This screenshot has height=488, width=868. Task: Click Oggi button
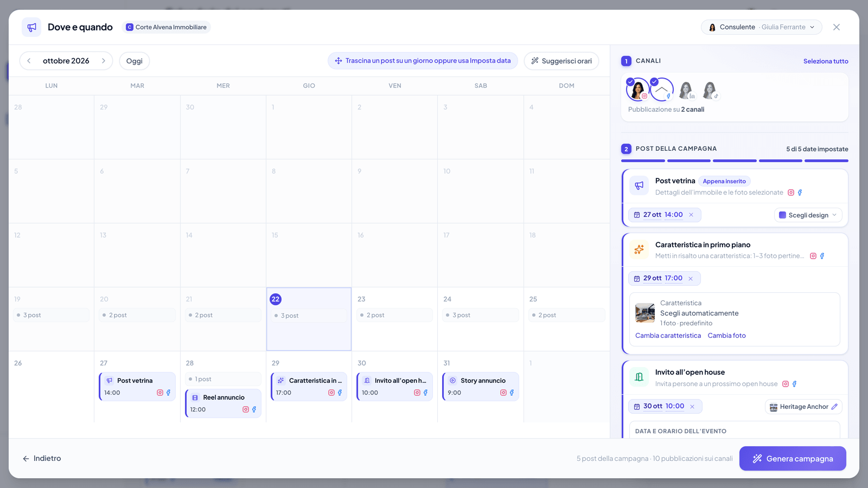135,61
